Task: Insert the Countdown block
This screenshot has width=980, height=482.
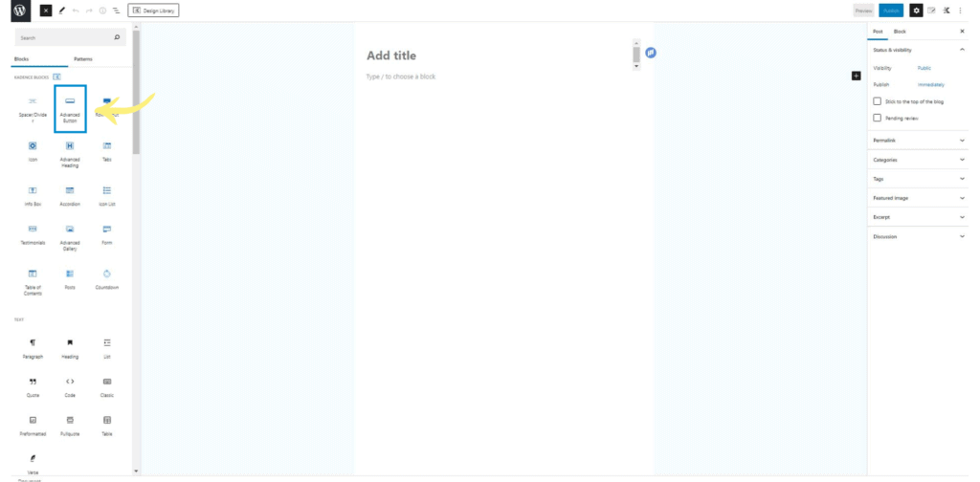Action: (x=107, y=279)
